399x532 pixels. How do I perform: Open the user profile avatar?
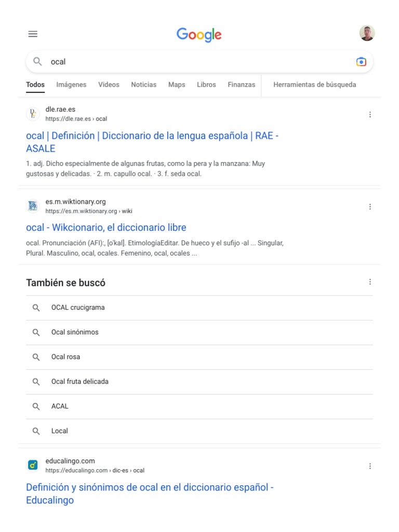(367, 33)
